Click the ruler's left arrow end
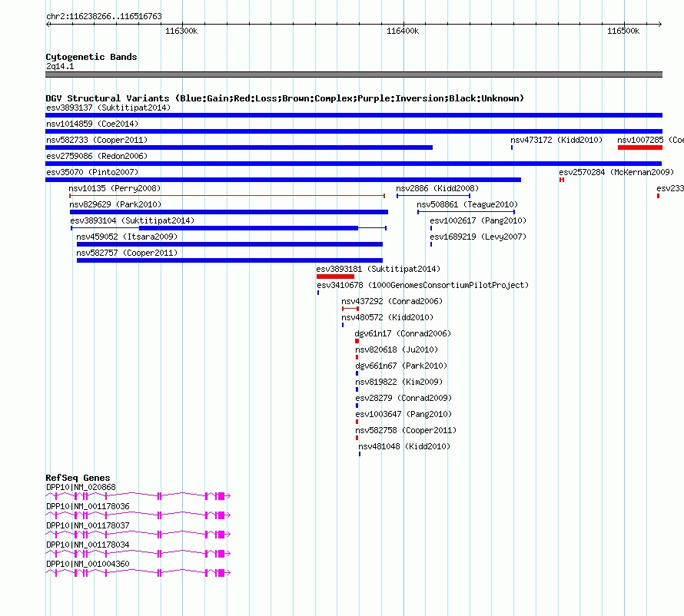Viewport: 684px width, 616px height. click(48, 25)
